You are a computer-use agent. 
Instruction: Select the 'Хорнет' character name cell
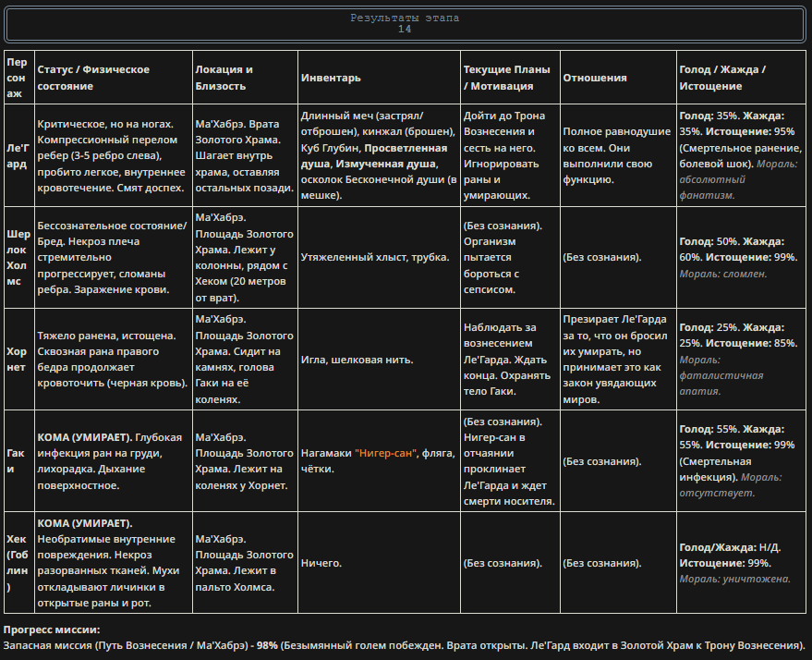tap(19, 359)
